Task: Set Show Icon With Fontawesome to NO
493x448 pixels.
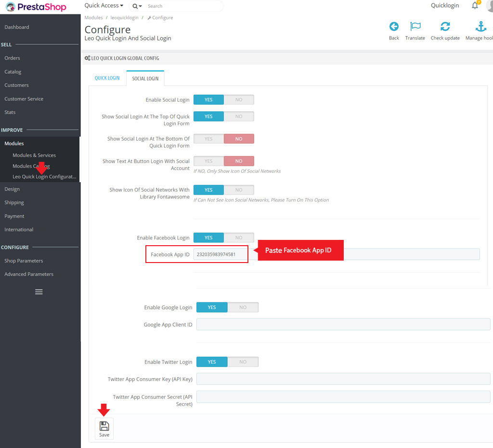Action: pos(239,190)
